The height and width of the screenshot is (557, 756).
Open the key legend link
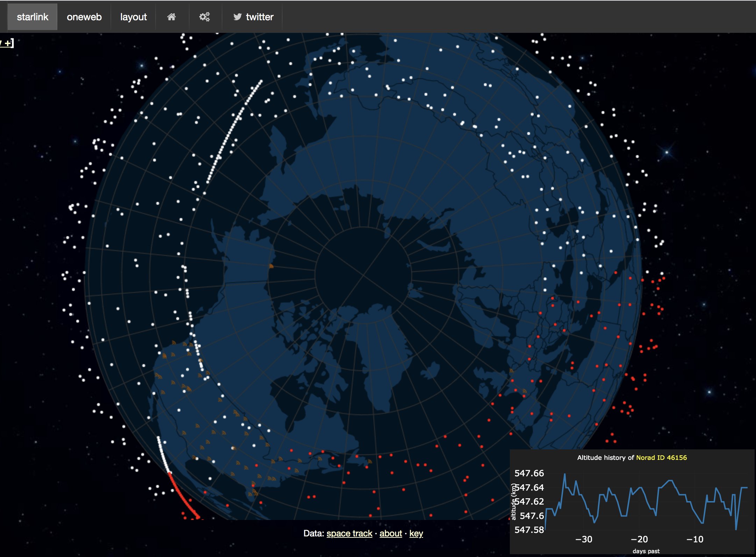pos(416,533)
